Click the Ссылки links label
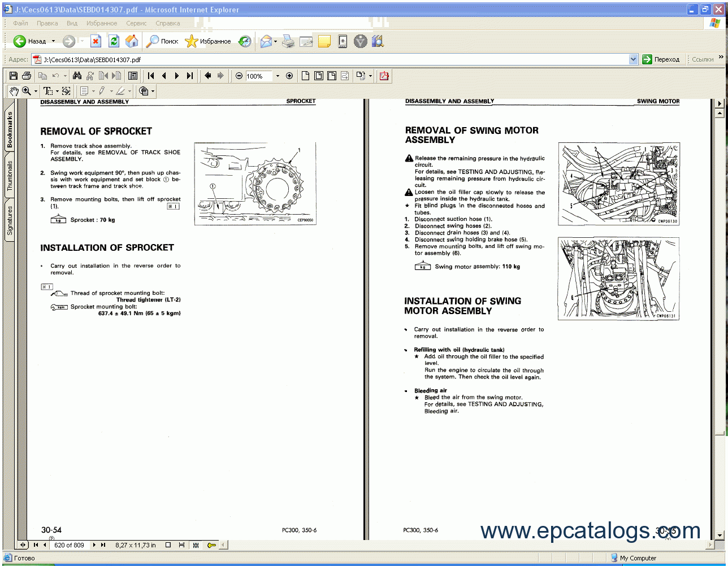 pos(703,59)
